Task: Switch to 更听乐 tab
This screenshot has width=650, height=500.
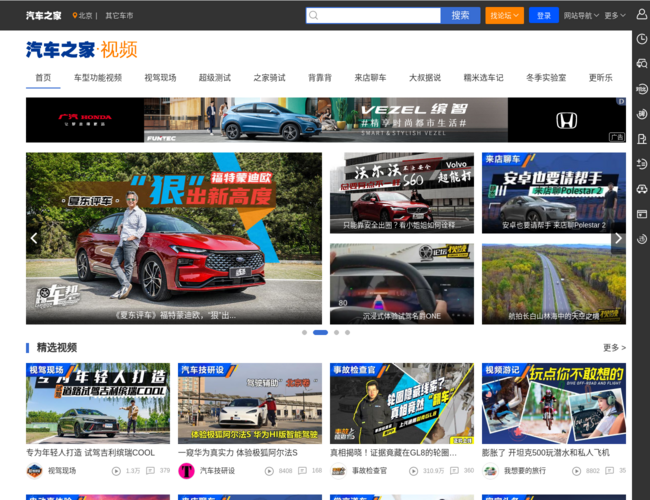Action: tap(600, 78)
